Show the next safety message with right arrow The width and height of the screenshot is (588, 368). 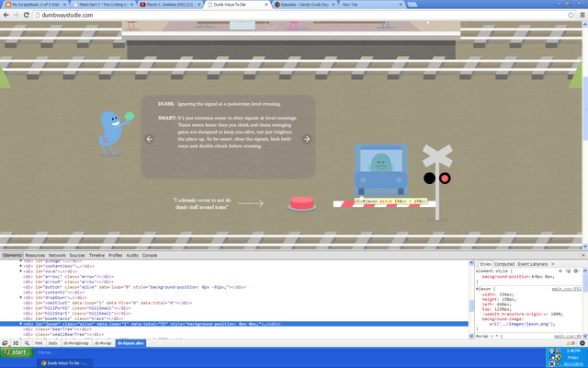pos(307,139)
